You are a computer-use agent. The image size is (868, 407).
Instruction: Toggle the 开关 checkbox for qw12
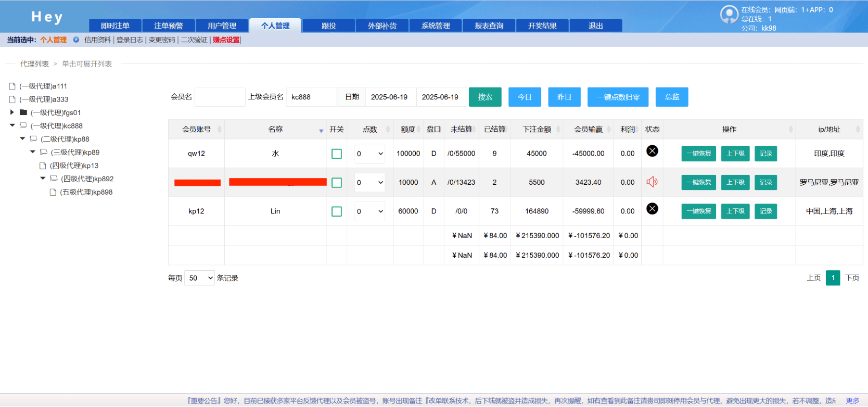click(x=336, y=154)
